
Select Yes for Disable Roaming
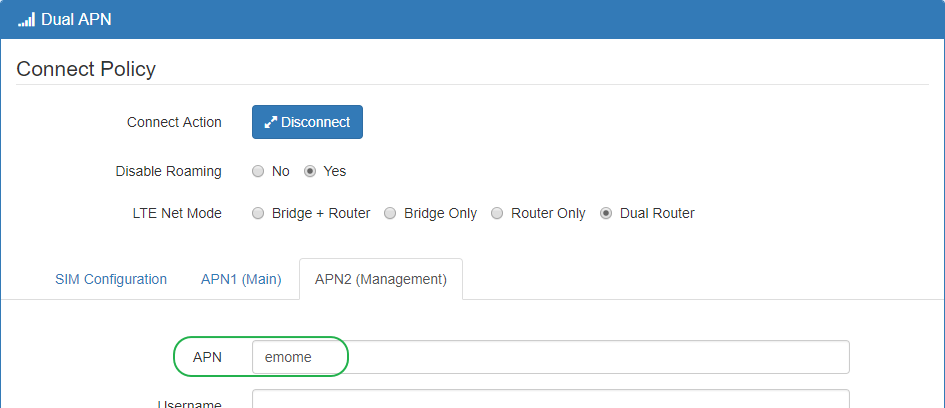point(310,171)
